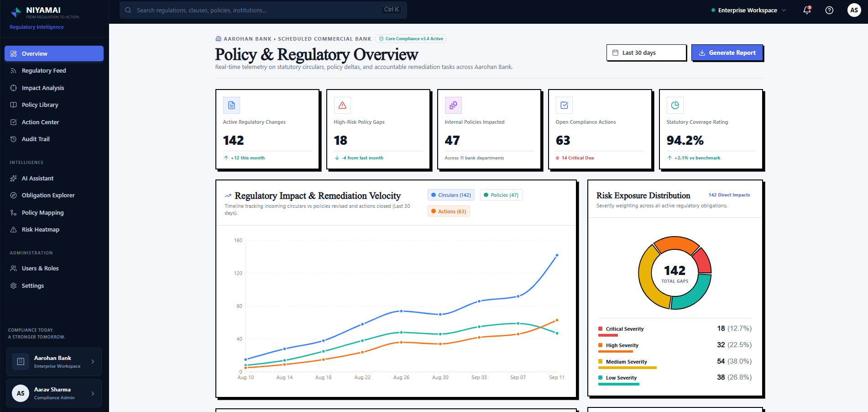Click the Sep 11 Circulars data point on chart

pyautogui.click(x=557, y=255)
